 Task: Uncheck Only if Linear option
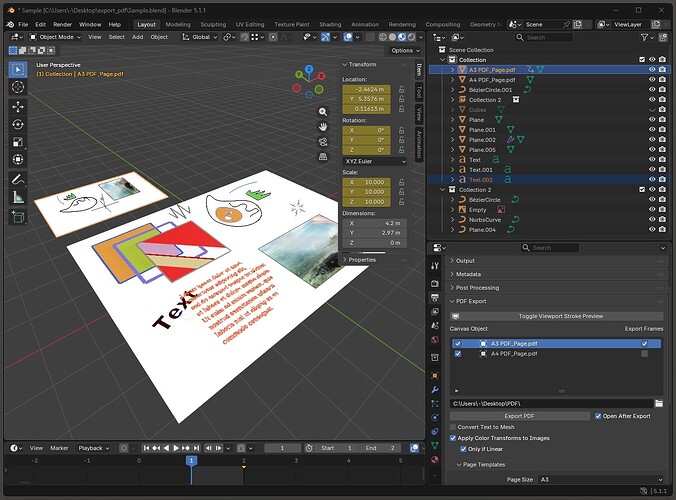click(x=463, y=449)
